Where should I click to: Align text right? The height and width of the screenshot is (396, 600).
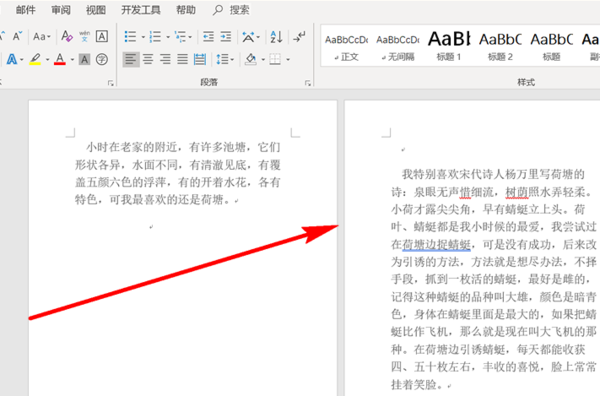(165, 59)
